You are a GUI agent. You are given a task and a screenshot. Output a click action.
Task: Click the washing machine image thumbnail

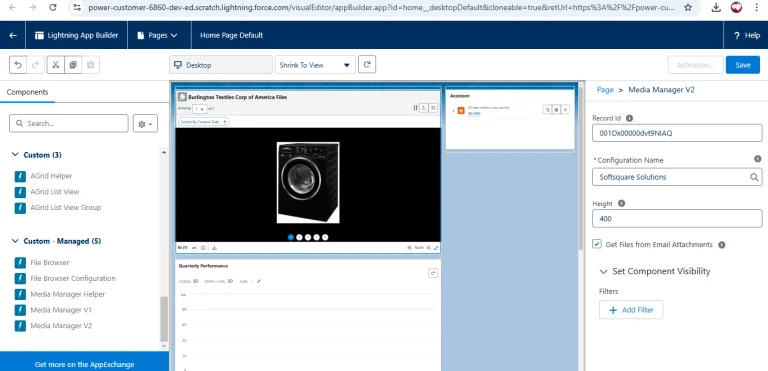coord(308,182)
